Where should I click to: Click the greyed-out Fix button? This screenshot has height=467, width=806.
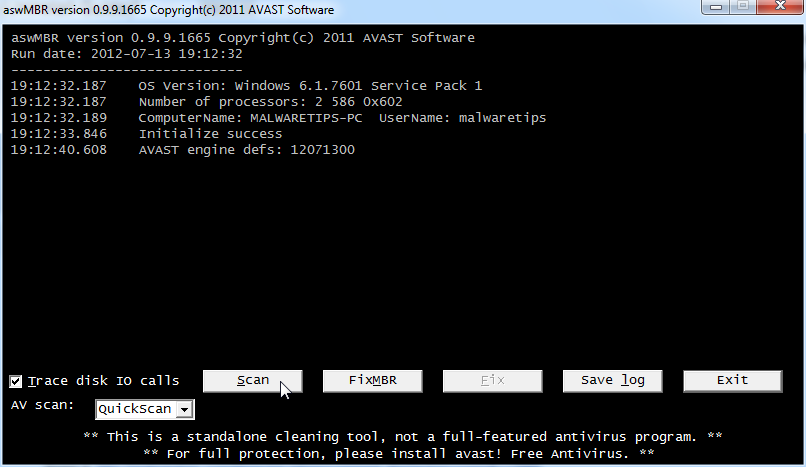[x=492, y=381]
